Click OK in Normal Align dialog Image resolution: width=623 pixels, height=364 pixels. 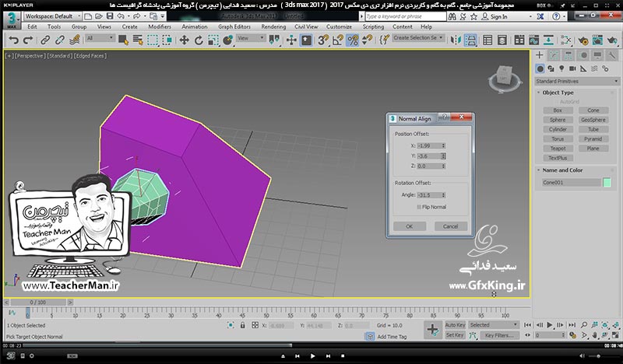410,226
